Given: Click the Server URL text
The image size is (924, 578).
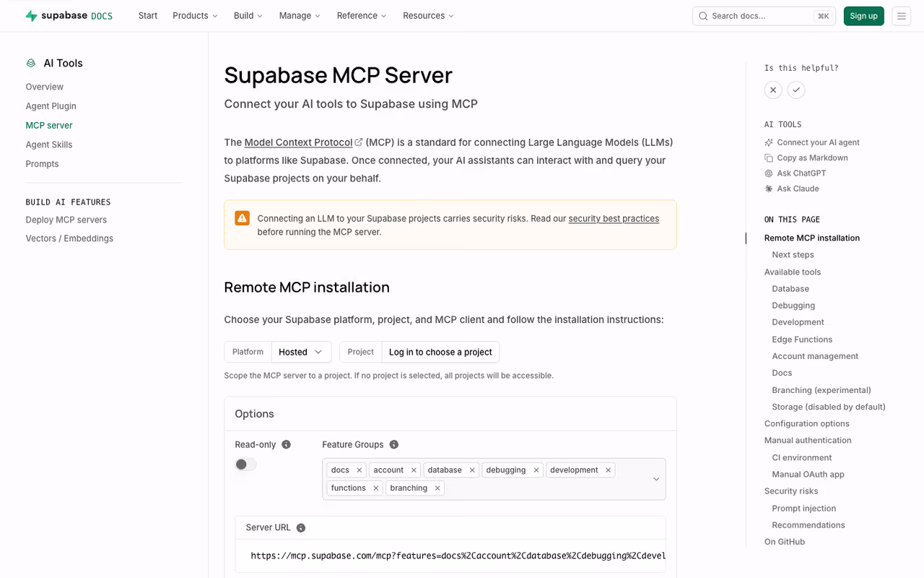Looking at the screenshot, I should point(458,556).
